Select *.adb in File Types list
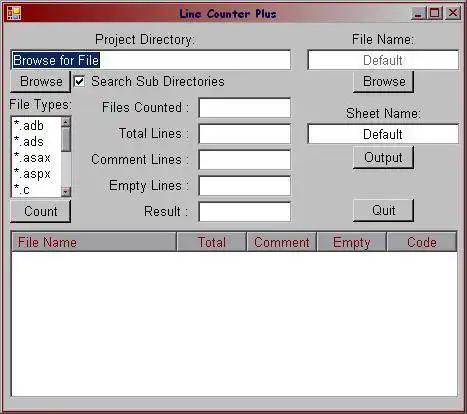467x414 pixels. coord(37,126)
